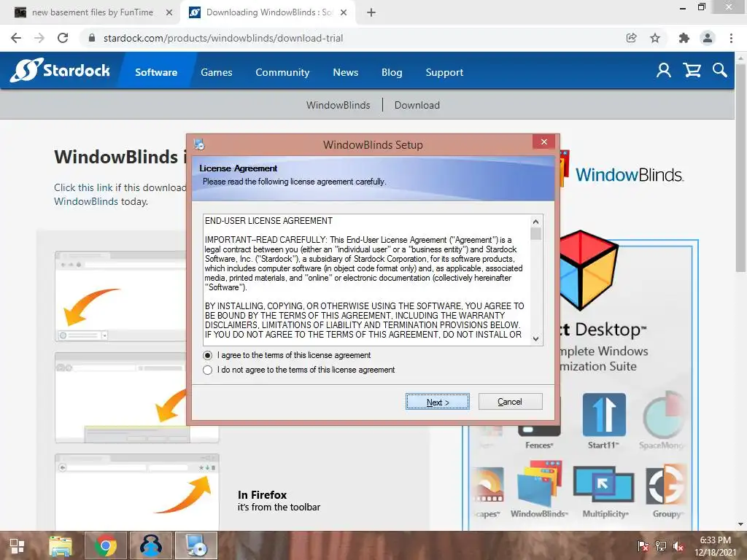Open File Explorer from taskbar
Image resolution: width=747 pixels, height=560 pixels.
point(61,545)
